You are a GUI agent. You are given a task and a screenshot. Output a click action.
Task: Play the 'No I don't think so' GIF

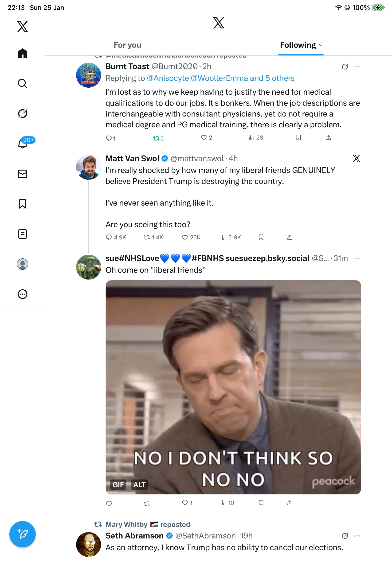(233, 387)
